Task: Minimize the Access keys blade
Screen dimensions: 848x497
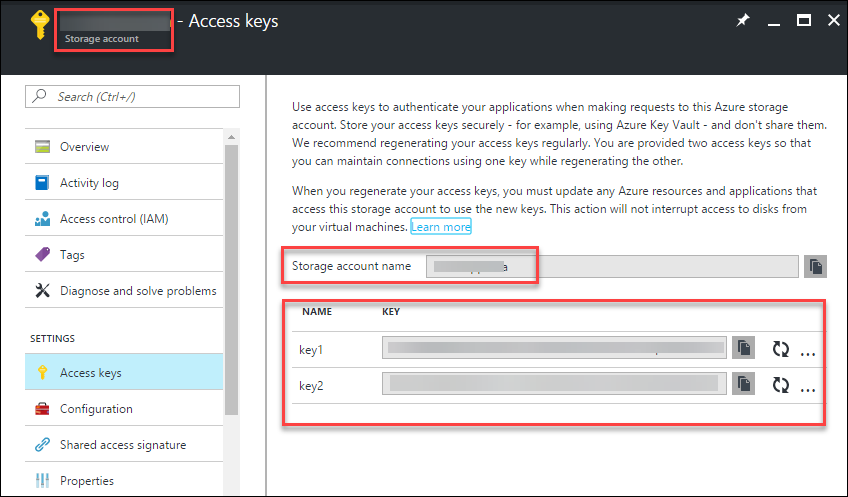Action: coord(774,24)
